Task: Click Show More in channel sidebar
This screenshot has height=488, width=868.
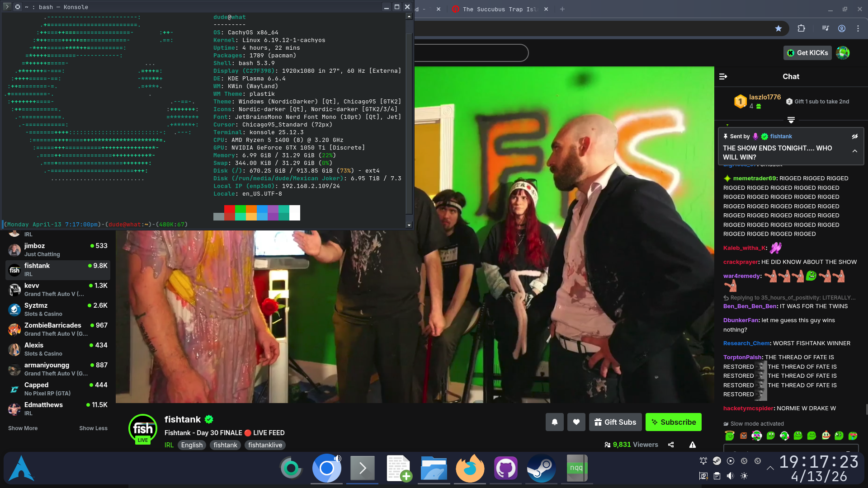Action: 23,428
